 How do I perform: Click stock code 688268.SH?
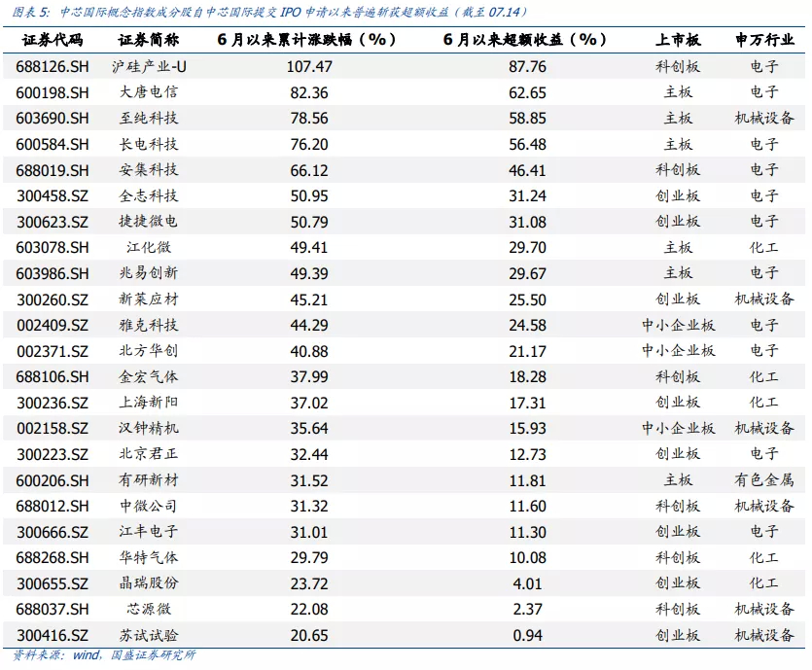click(x=53, y=558)
